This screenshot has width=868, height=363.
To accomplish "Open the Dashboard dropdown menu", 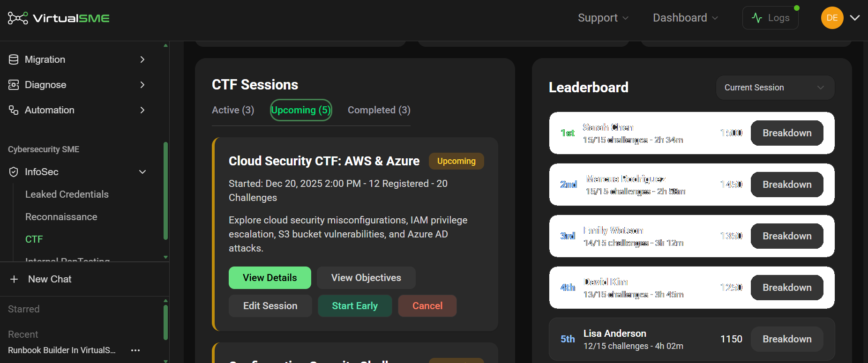I will click(x=685, y=18).
